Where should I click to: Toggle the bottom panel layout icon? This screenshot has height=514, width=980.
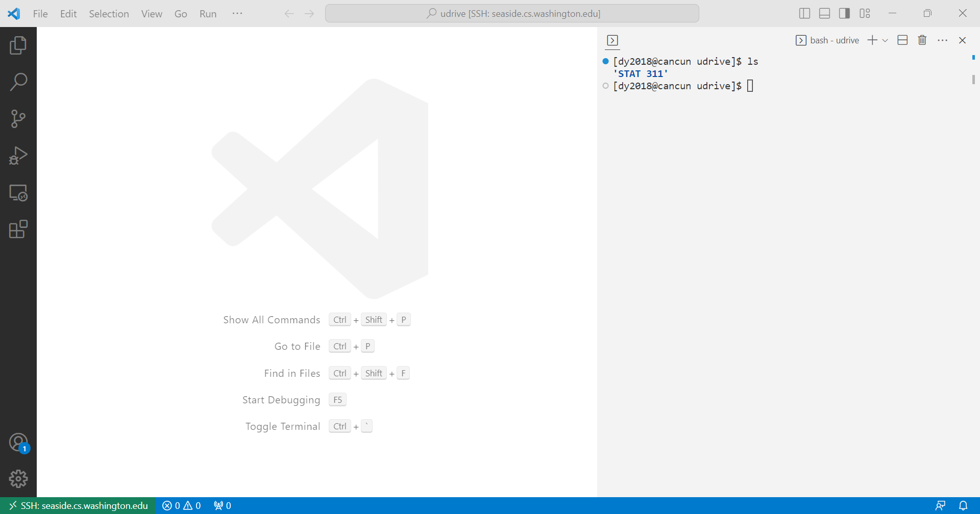[x=824, y=14]
